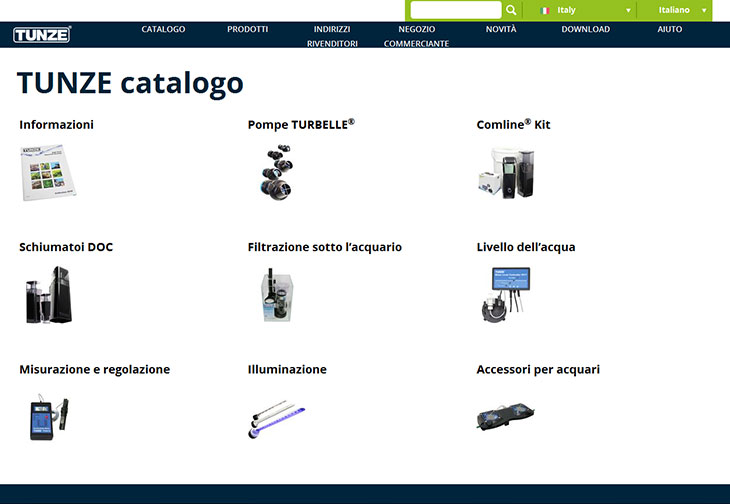The height and width of the screenshot is (504, 730).
Task: Follow the Illuminazione heading link
Action: 287,370
